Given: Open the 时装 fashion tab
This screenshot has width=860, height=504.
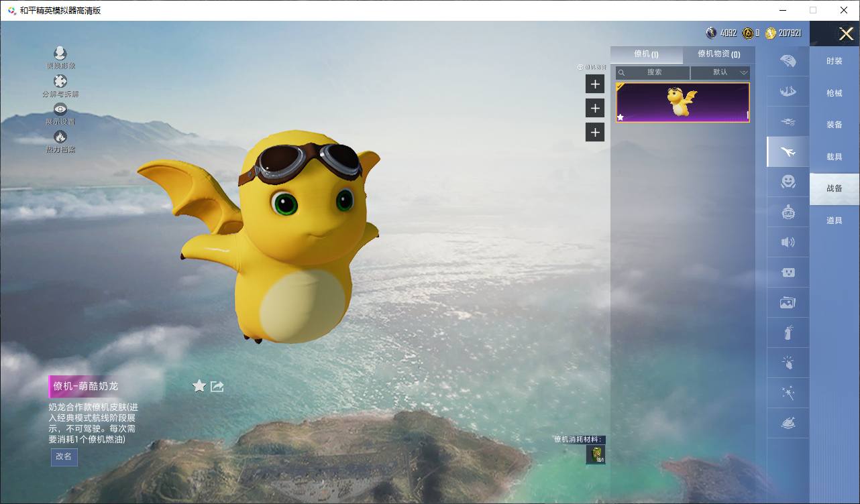Looking at the screenshot, I should pos(835,61).
